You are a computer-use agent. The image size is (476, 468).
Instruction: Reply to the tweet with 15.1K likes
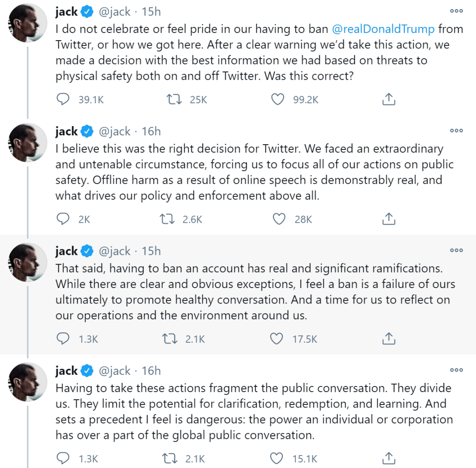[63, 458]
